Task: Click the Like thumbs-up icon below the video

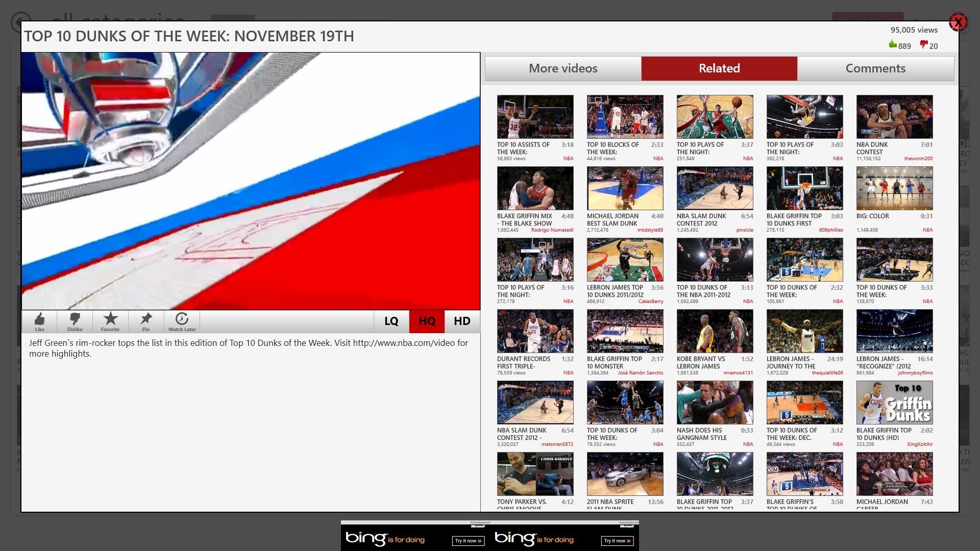Action: 39,321
